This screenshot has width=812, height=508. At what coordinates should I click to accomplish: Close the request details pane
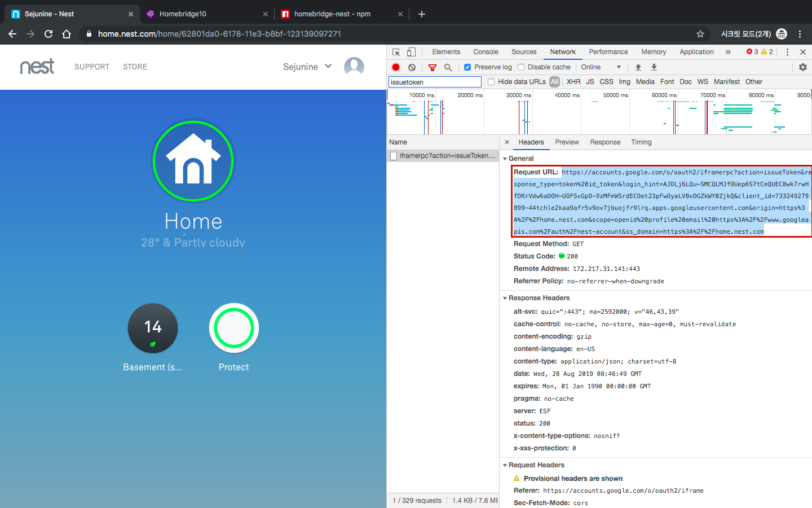[x=507, y=142]
